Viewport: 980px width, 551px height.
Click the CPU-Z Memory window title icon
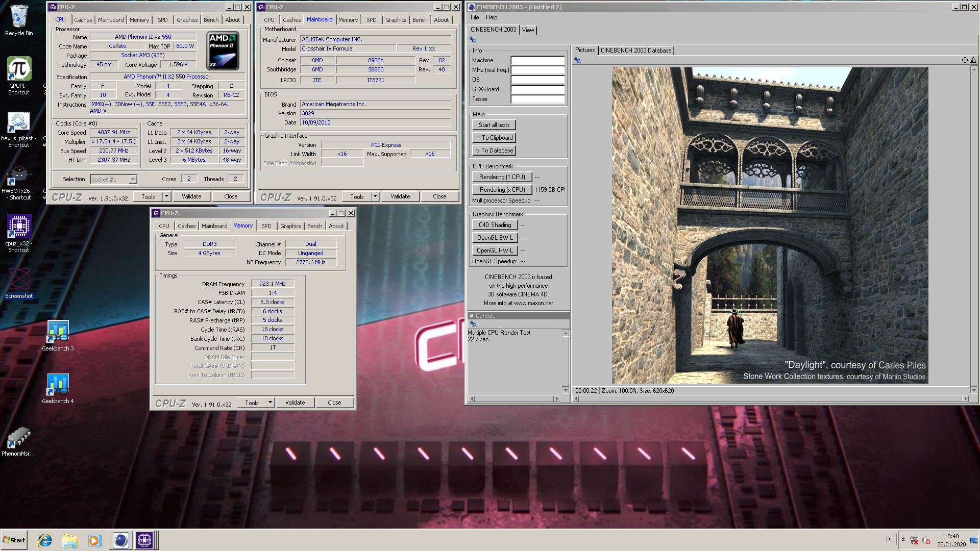[x=156, y=213]
